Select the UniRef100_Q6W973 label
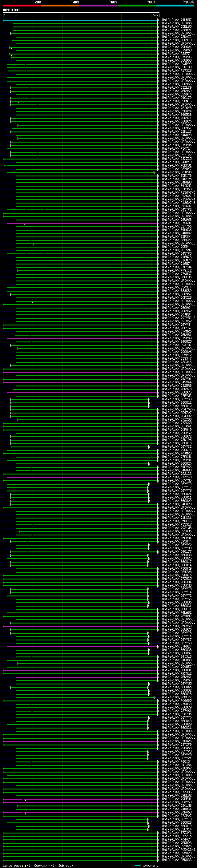 (177, 40)
